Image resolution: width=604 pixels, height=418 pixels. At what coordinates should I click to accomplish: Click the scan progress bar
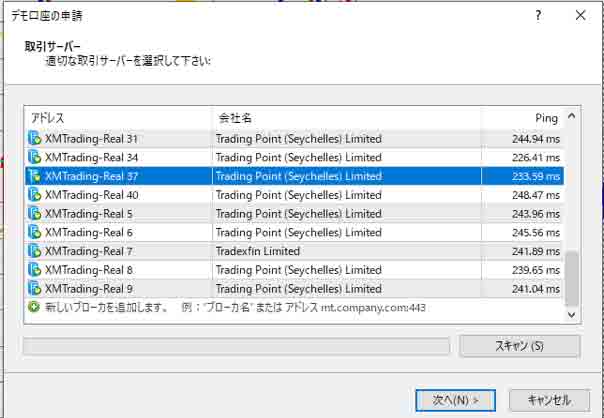236,346
